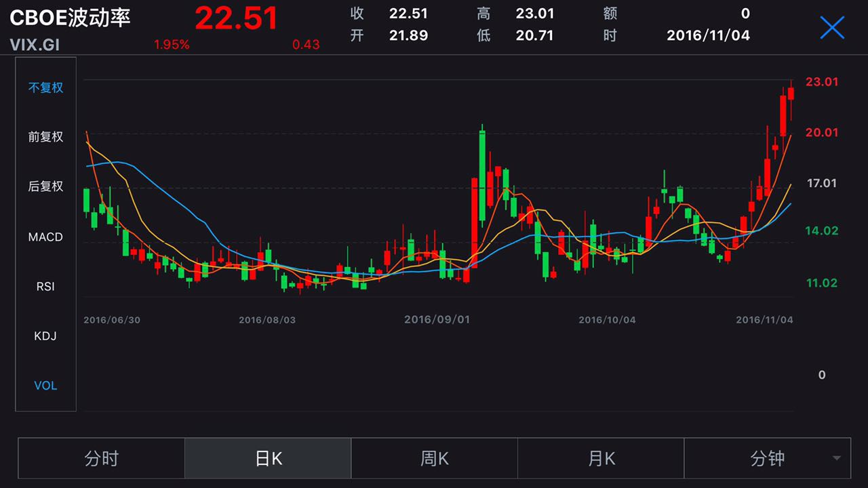This screenshot has width=868, height=488.
Task: Tap the tall green candlestick after 2016/09/01
Action: pyautogui.click(x=482, y=175)
